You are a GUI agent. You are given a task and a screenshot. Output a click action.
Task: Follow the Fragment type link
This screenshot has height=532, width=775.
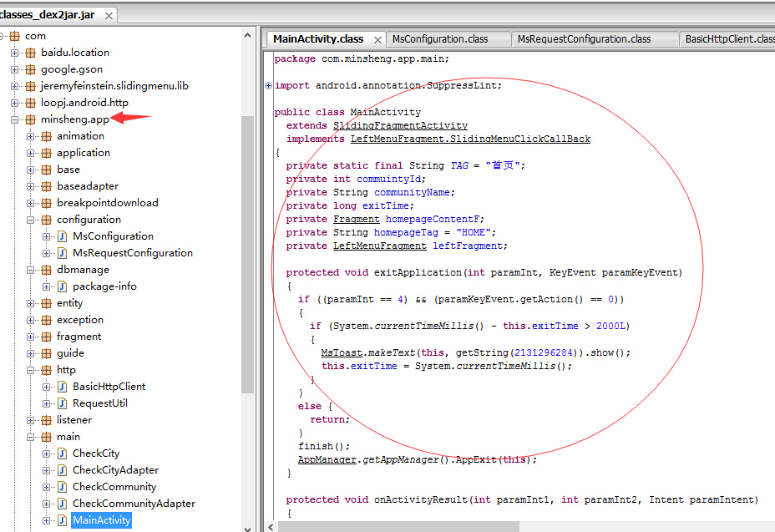click(357, 219)
